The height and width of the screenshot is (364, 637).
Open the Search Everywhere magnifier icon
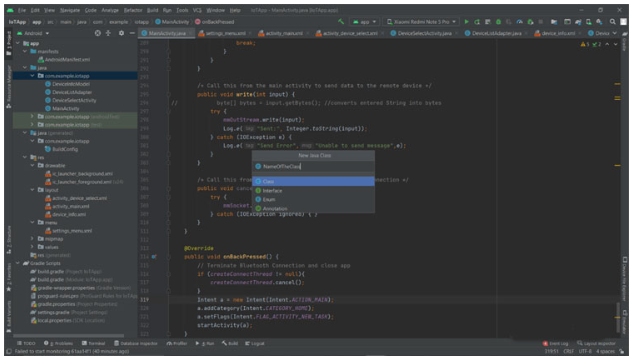pyautogui.click(x=612, y=22)
